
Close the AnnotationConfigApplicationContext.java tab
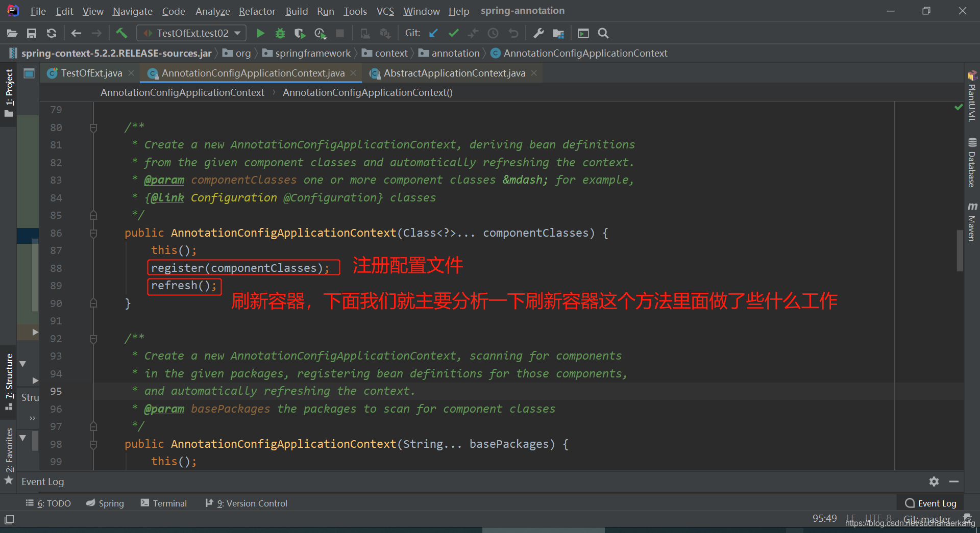[x=353, y=73]
